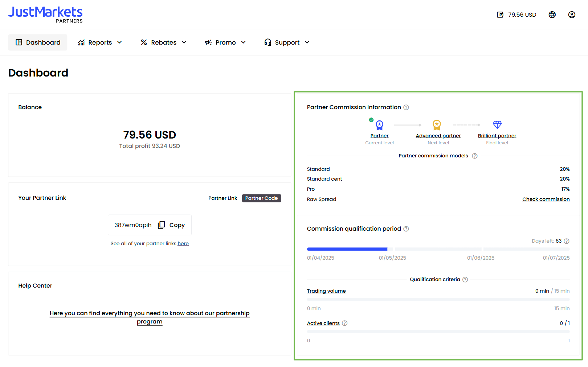Open the Active clients link

pos(323,323)
